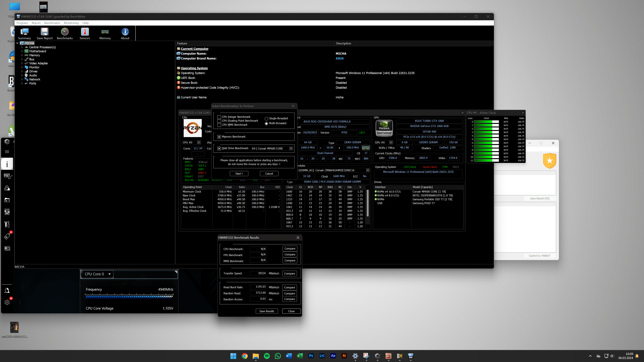
Task: Open Photoshop from the taskbar
Action: point(311,356)
